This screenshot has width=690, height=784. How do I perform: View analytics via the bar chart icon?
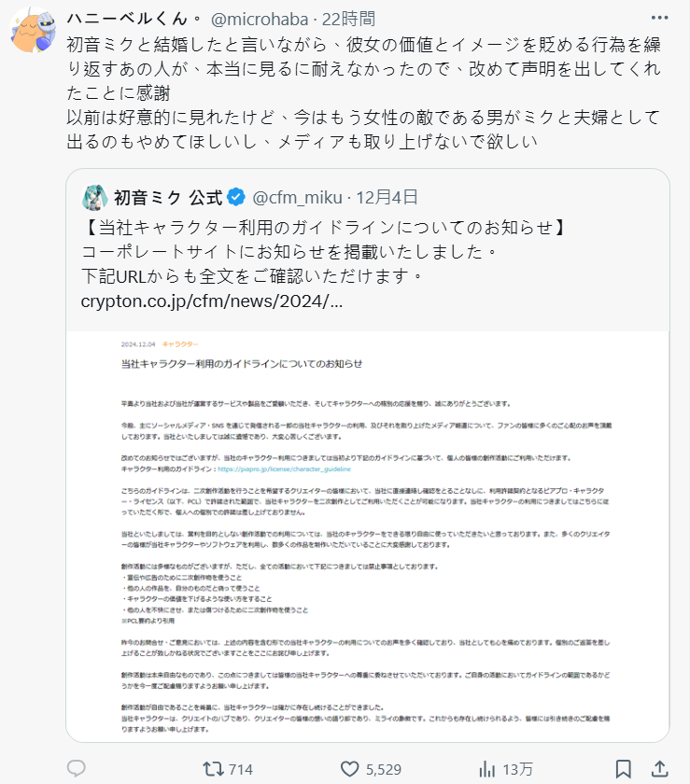[x=486, y=769]
